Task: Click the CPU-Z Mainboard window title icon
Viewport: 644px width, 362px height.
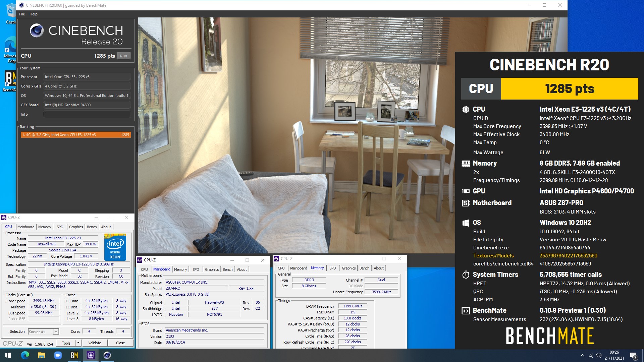Action: (140, 260)
